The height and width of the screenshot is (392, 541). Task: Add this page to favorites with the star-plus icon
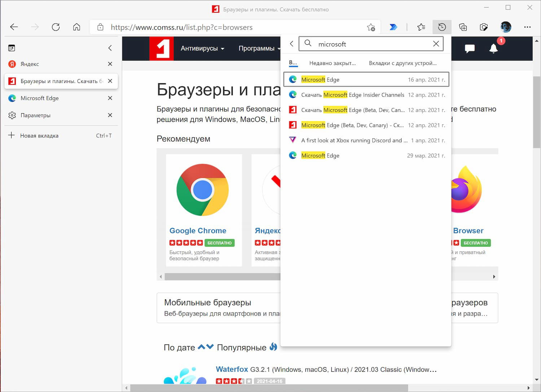tap(371, 27)
